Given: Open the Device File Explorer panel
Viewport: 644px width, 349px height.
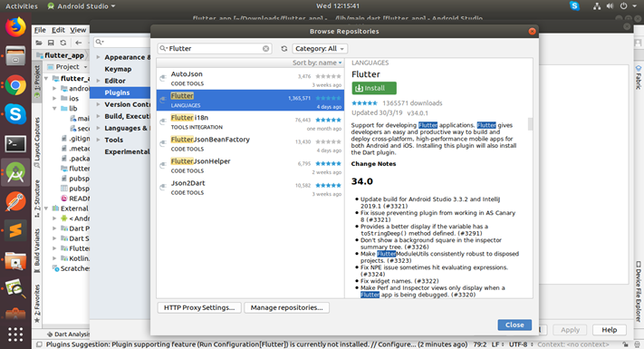Looking at the screenshot, I should [639, 291].
